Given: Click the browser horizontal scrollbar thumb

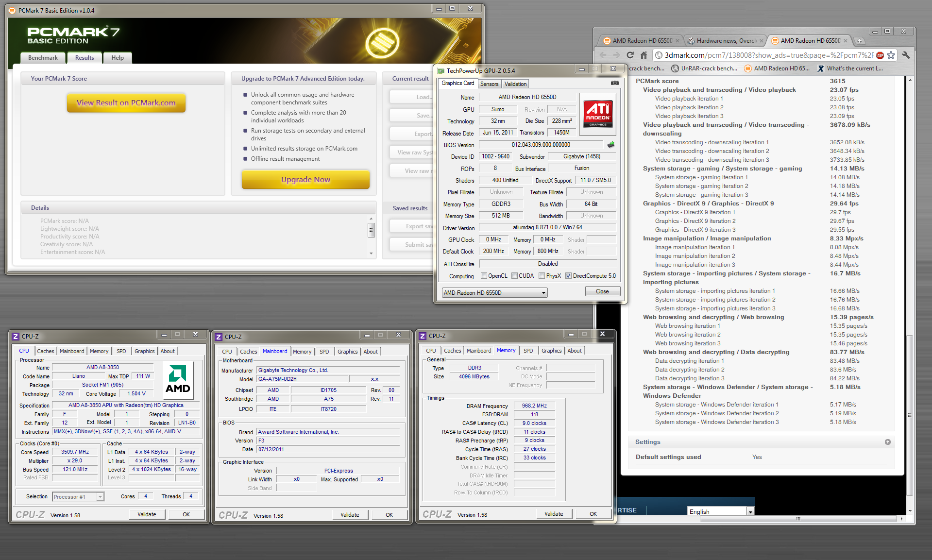Looking at the screenshot, I should pyautogui.click(x=797, y=519).
